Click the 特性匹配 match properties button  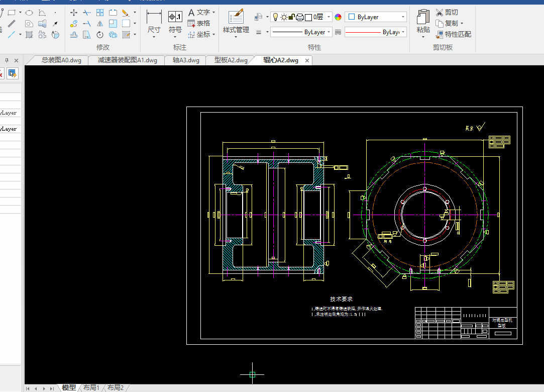tap(453, 35)
